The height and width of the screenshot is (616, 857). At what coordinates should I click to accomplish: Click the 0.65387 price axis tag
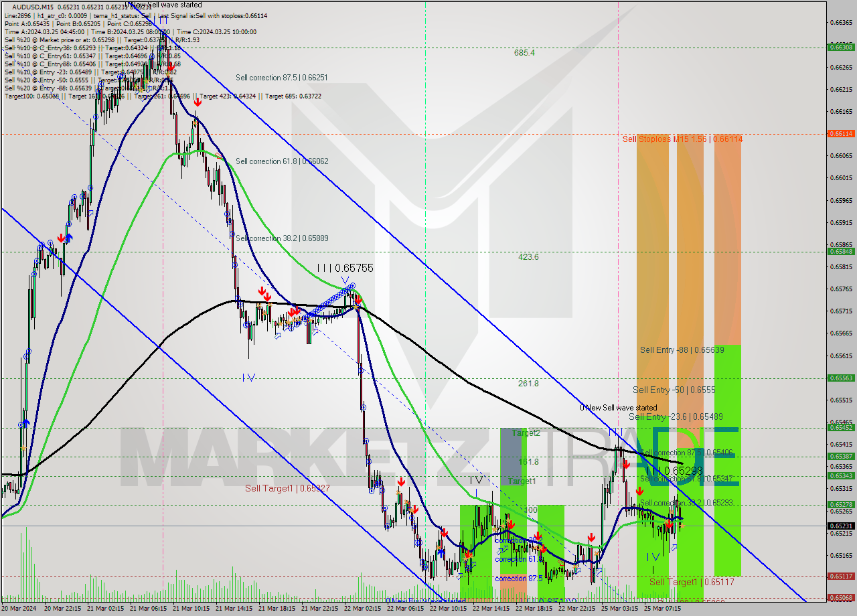click(842, 456)
